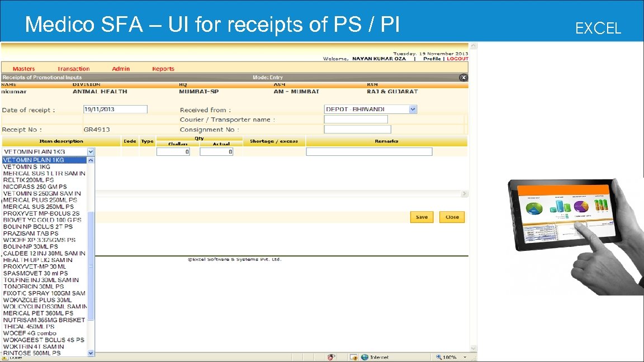
Task: Click the LOGOUT link
Action: tap(458, 59)
